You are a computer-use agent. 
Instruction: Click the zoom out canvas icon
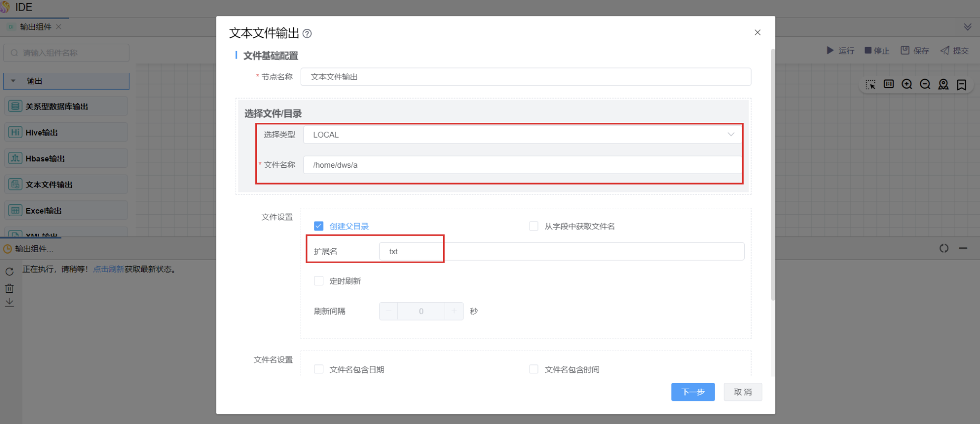925,84
